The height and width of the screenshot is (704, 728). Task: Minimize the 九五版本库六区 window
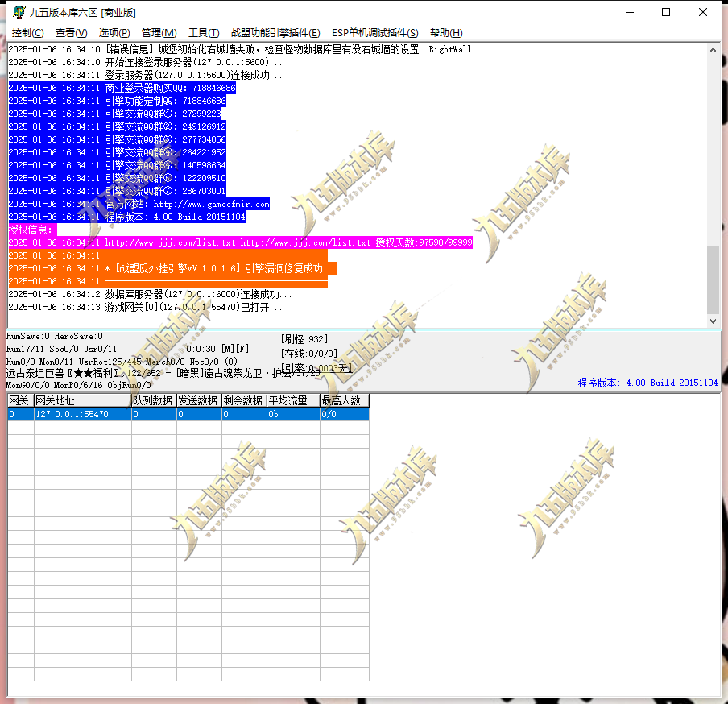[x=630, y=13]
